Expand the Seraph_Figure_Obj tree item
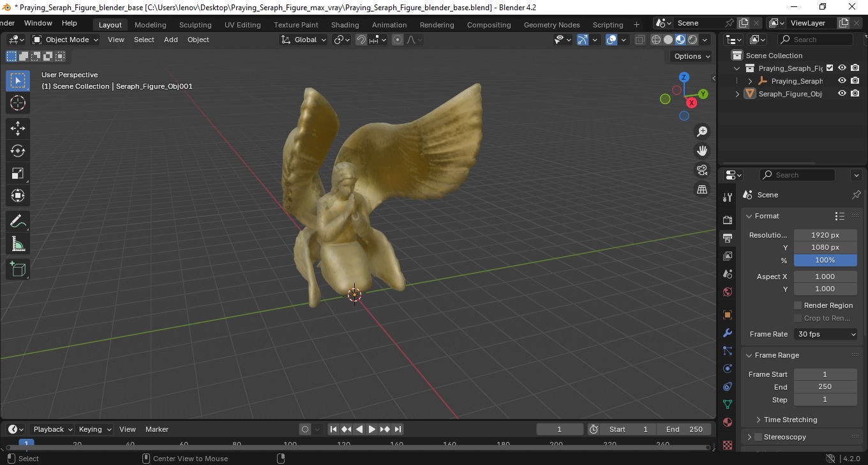The image size is (868, 465). point(738,93)
